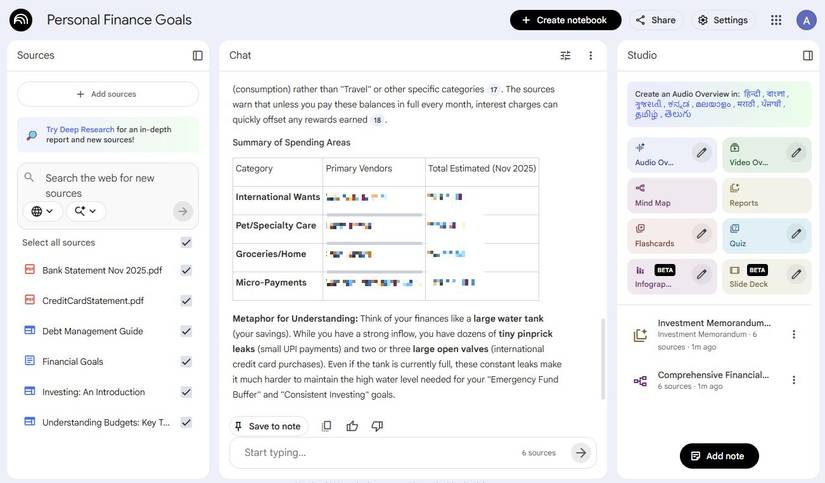Deselect the Debt Management Guide source
Image resolution: width=825 pixels, height=483 pixels.
(x=186, y=331)
